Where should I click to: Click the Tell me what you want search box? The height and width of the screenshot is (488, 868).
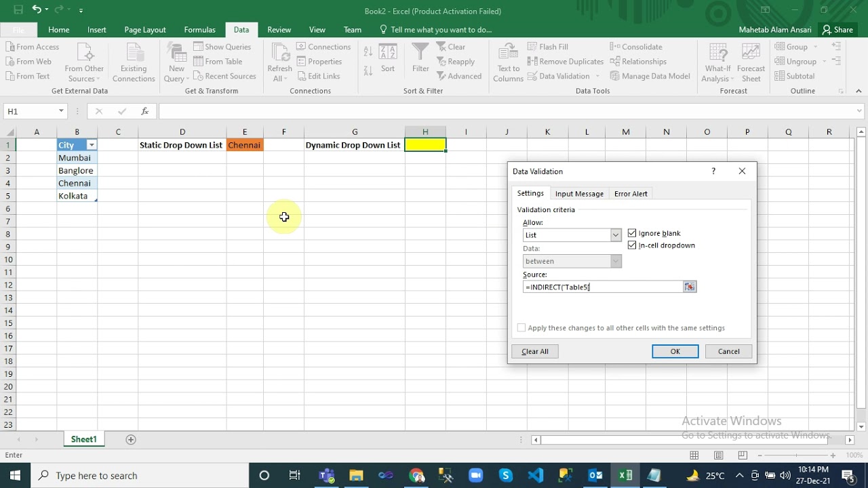point(435,30)
